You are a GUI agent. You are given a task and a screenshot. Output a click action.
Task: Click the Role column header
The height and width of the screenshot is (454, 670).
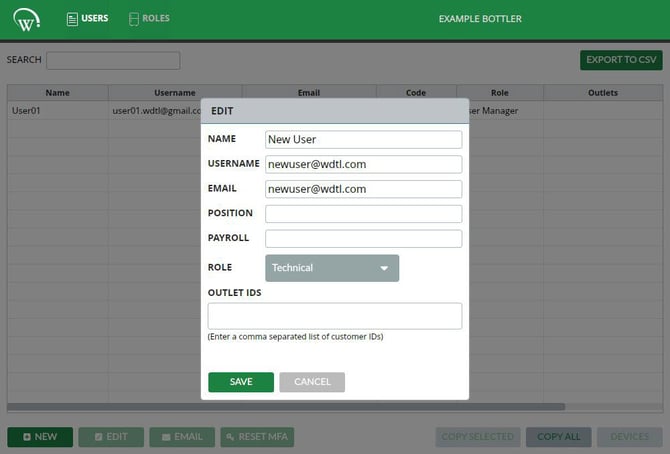pyautogui.click(x=500, y=92)
